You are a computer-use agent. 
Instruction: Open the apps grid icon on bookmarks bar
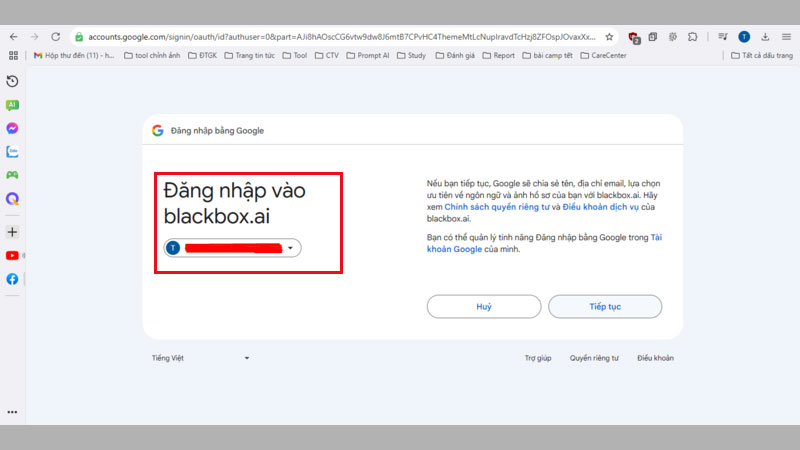[x=13, y=55]
